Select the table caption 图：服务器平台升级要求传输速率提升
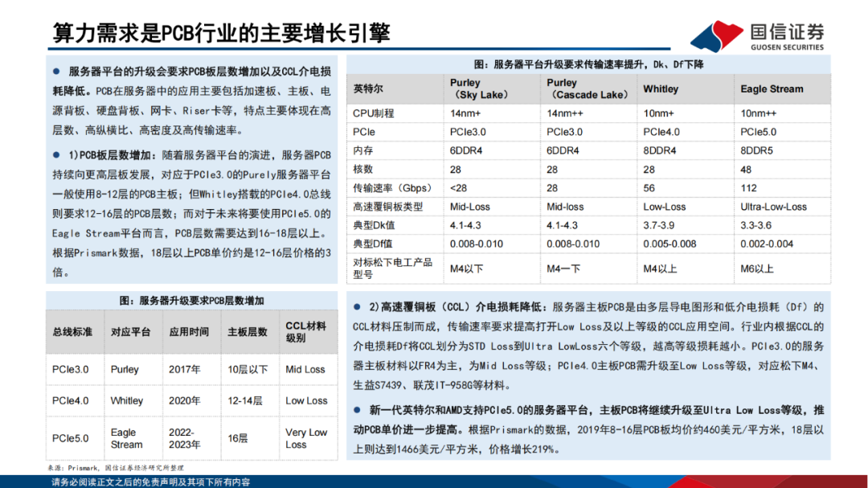868x488 pixels. [x=589, y=64]
